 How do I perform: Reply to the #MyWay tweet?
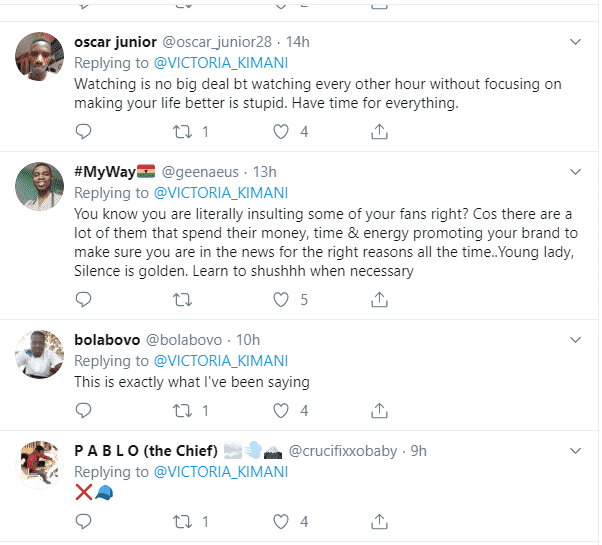coord(84,299)
